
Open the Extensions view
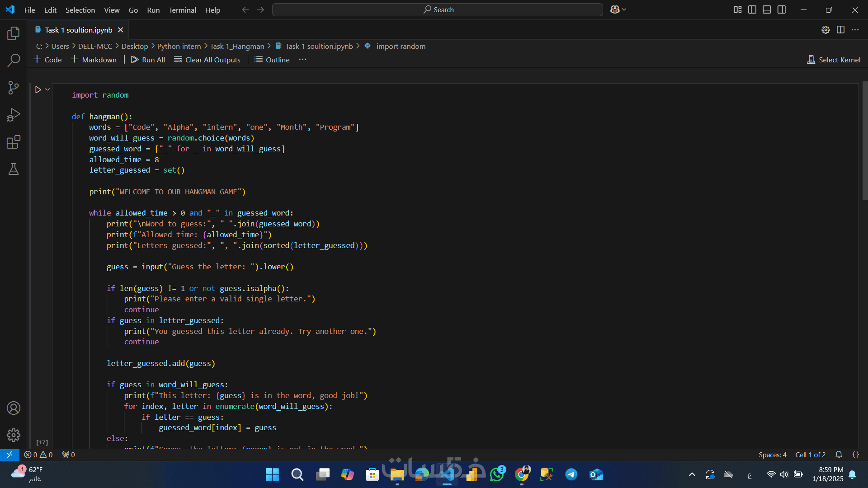(x=14, y=142)
